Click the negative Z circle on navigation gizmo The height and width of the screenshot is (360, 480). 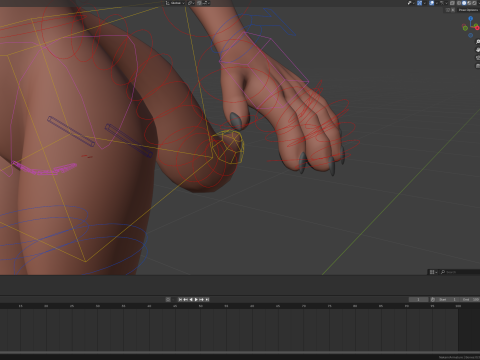point(470,35)
